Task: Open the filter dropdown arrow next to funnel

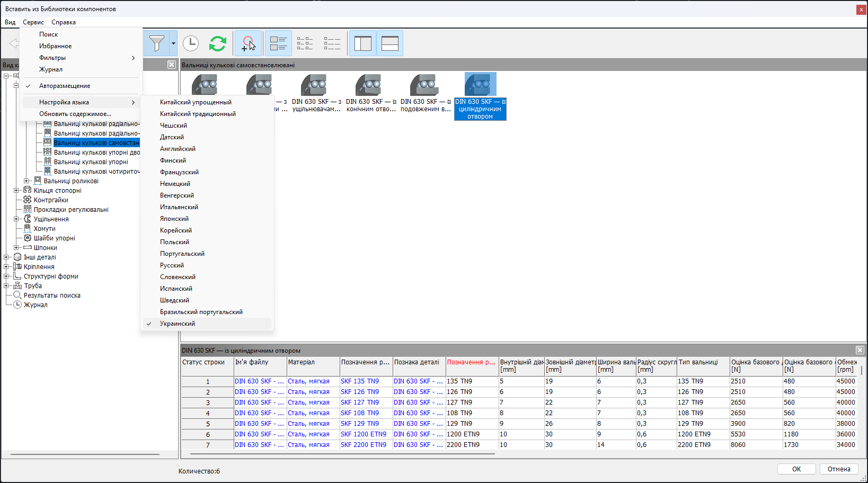Action: click(173, 43)
